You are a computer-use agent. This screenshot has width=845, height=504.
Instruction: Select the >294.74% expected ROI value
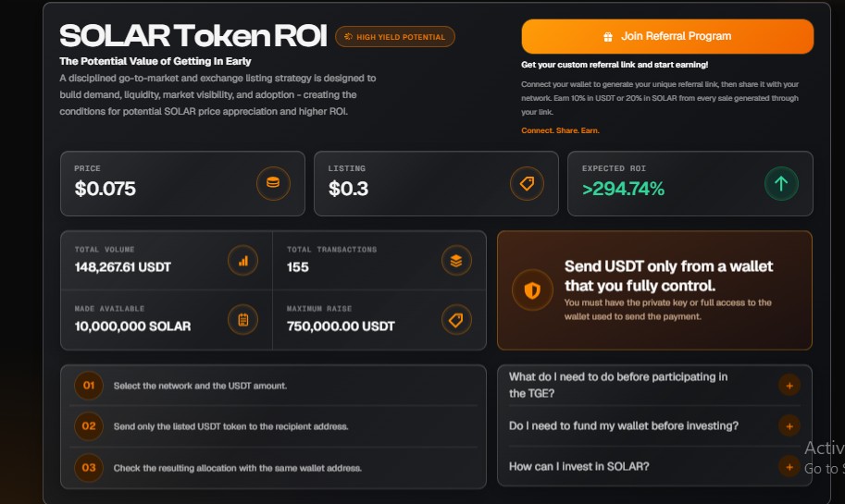(x=623, y=189)
